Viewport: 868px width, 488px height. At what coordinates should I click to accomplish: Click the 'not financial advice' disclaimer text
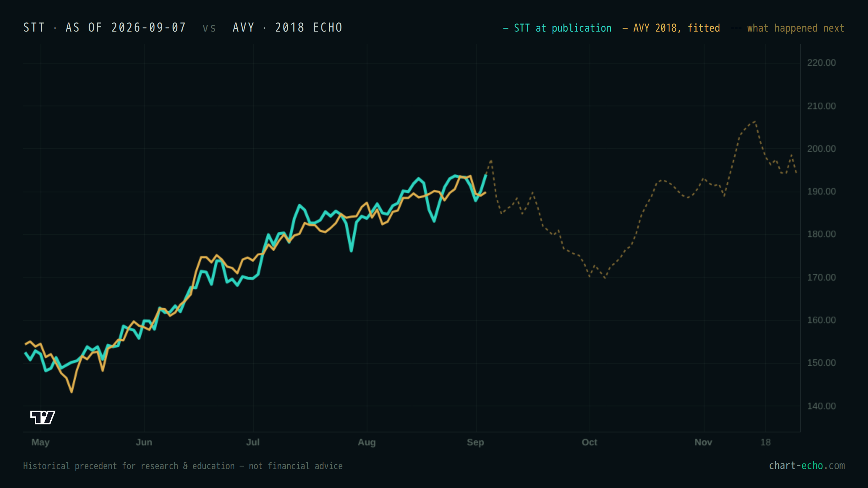(295, 466)
